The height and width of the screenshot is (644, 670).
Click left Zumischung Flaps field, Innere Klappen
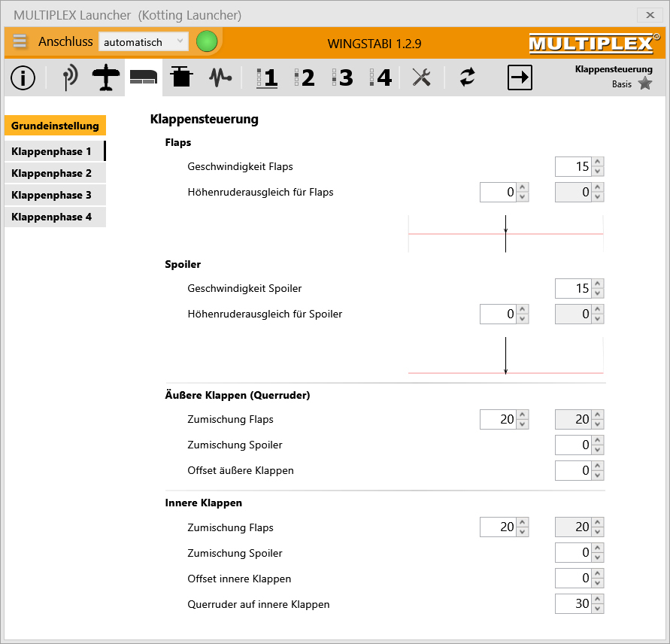(499, 527)
